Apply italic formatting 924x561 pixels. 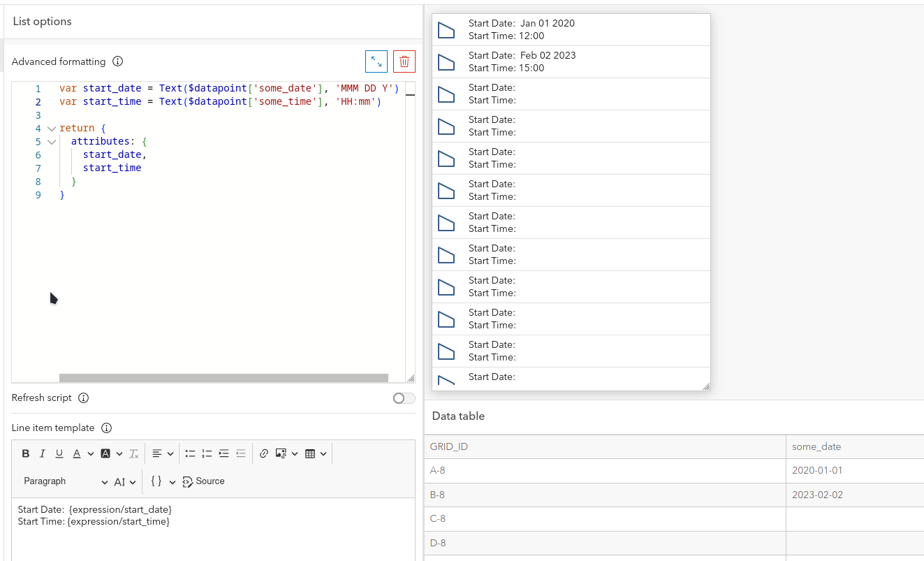point(42,453)
